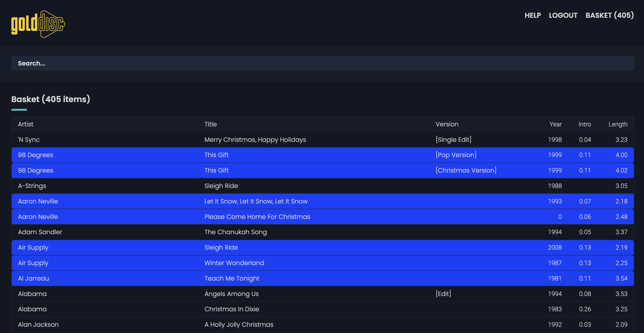Focus the Search input field

click(322, 63)
